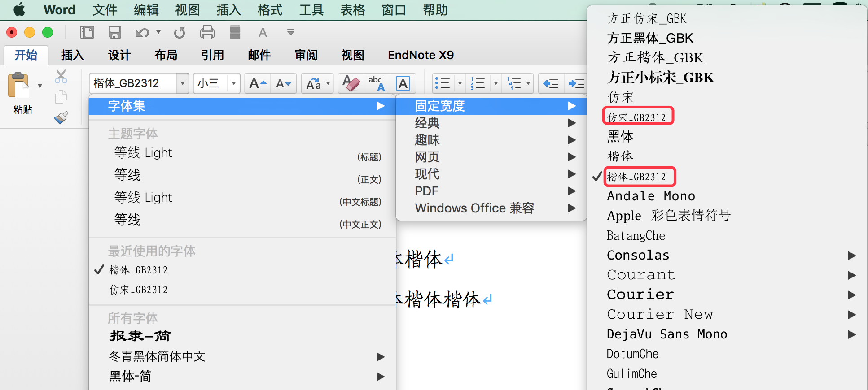Switch to the 布局 ribbon tab
This screenshot has height=390, width=868.
click(166, 55)
